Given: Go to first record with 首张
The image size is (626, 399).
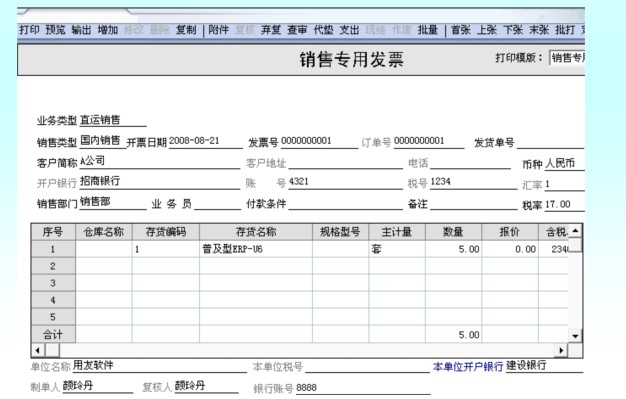Looking at the screenshot, I should [461, 30].
